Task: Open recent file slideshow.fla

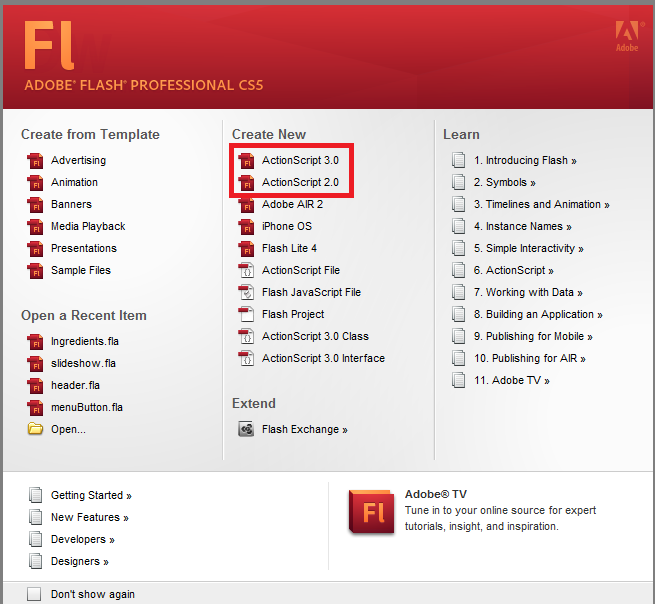Action: 84,363
